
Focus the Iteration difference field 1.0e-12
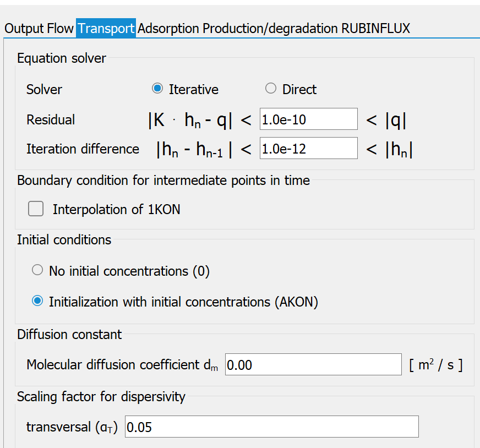(309, 149)
